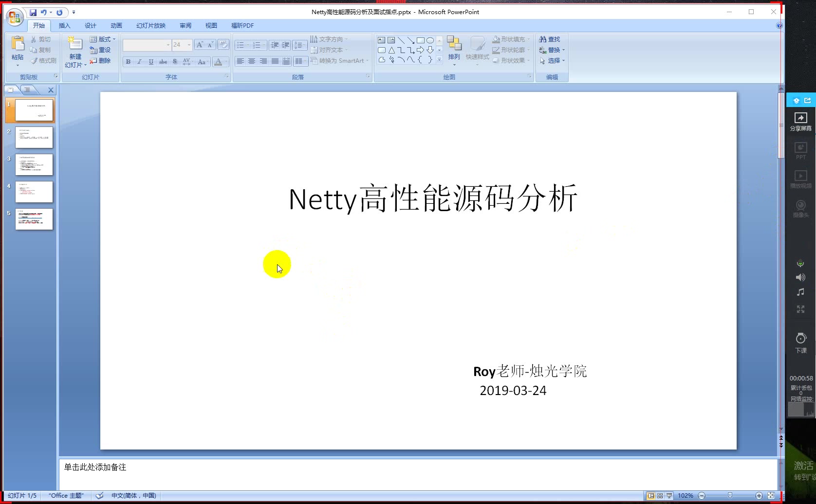Select the oval shape
816x504 pixels.
tap(430, 40)
